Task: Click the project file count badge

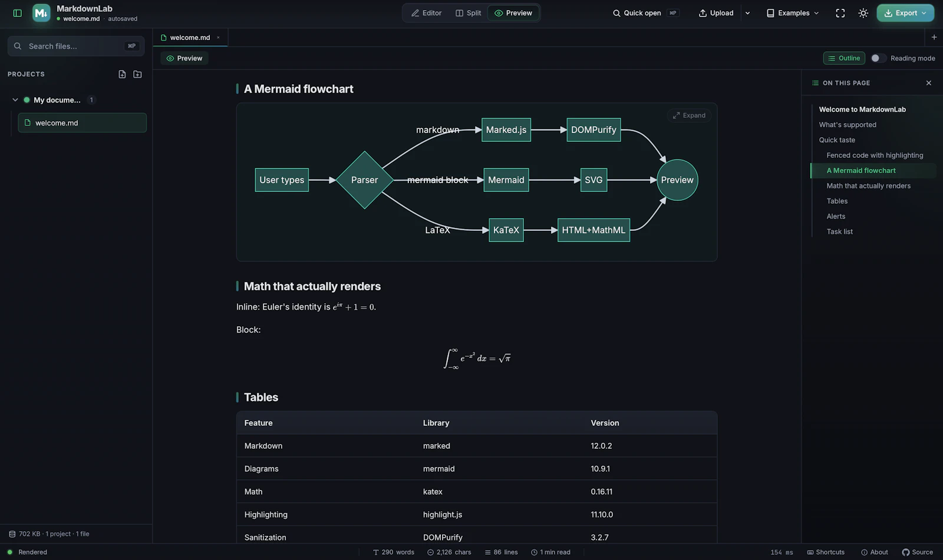Action: pos(91,100)
